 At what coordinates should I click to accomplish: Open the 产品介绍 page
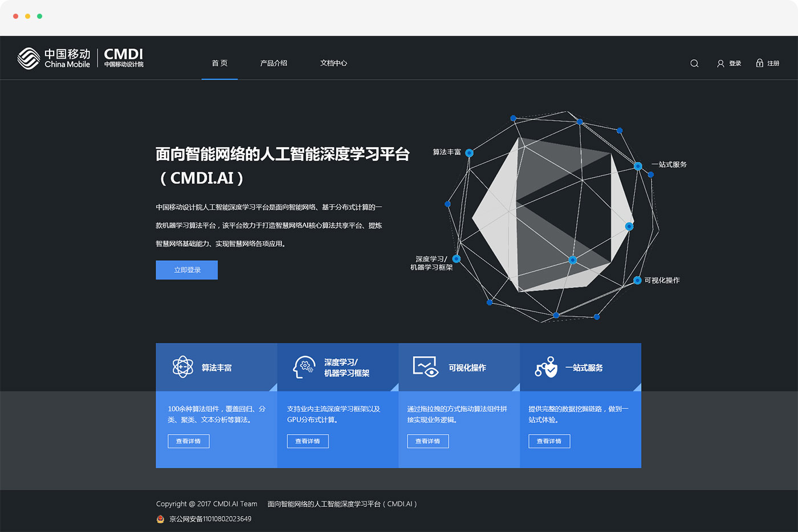[x=274, y=63]
